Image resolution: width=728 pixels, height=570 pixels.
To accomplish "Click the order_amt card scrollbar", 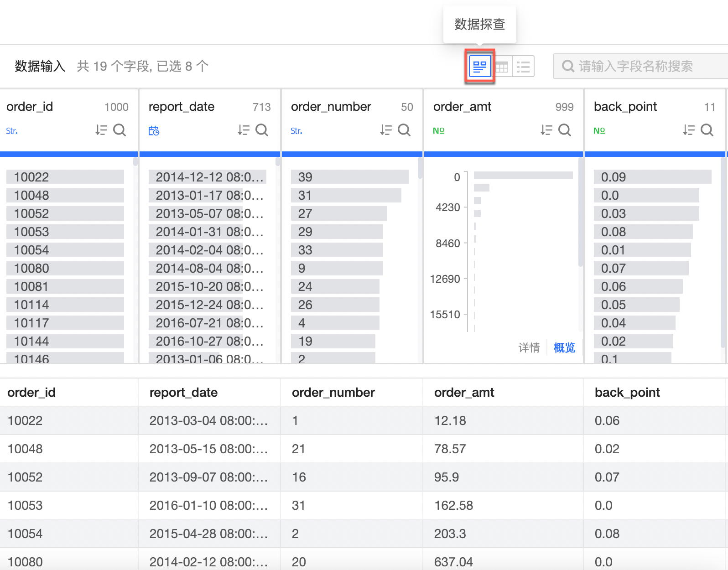I will [x=581, y=212].
